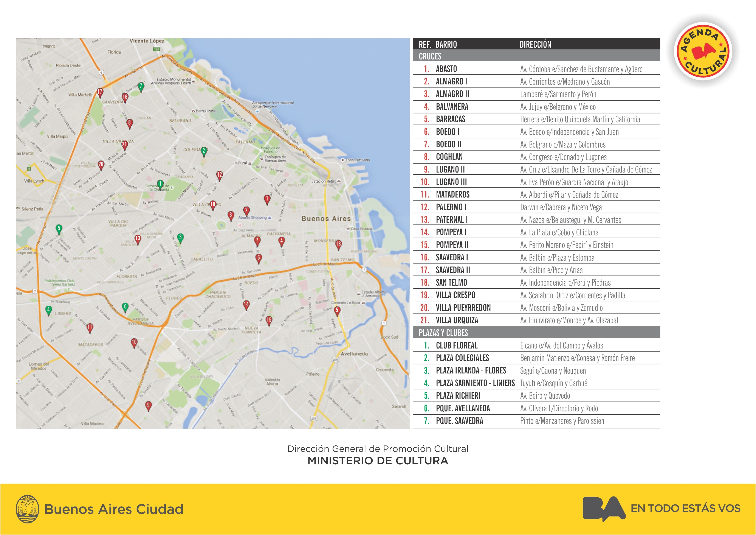This screenshot has width=756, height=535.
Task: Click red map pin 20 in Villa Pueyrredon
Action: pos(101,165)
